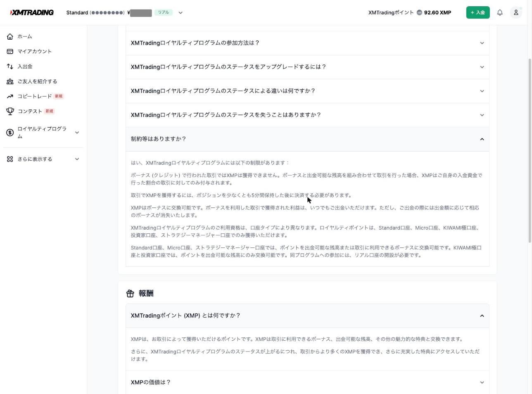Expand ロイヤルティプログラム sidebar chevron
This screenshot has width=532, height=394.
tap(77, 133)
